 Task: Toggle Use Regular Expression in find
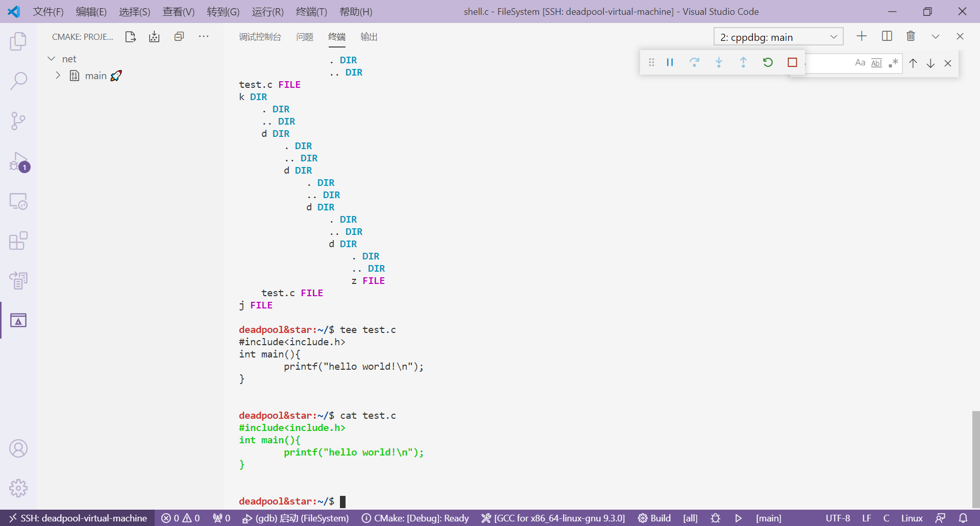[x=893, y=63]
